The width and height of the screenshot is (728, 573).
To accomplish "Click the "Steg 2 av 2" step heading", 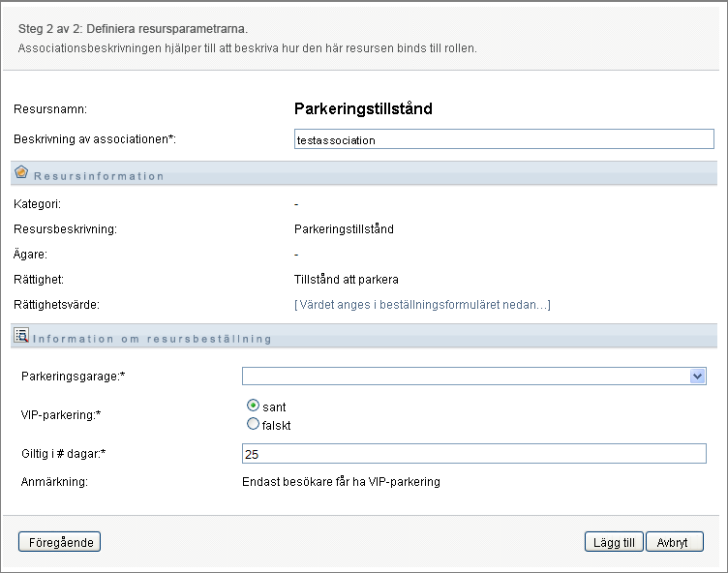I will [134, 28].
